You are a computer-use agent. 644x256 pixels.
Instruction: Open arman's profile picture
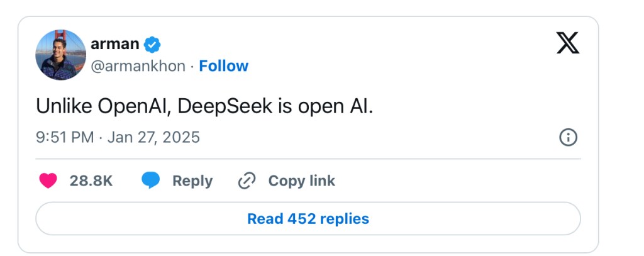(x=60, y=55)
